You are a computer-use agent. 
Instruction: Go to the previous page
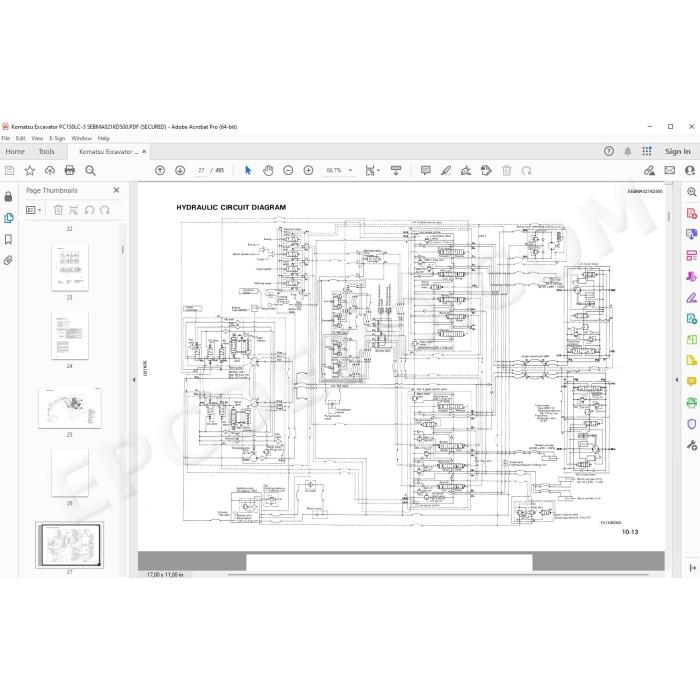160,170
